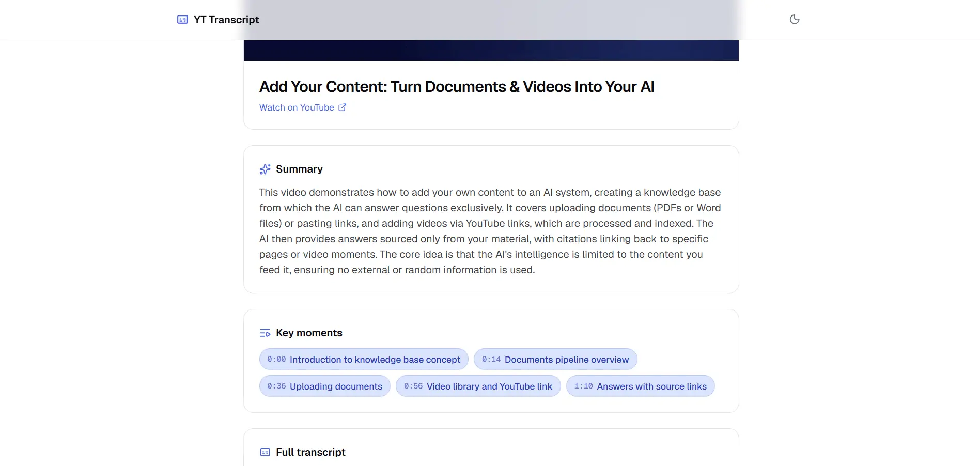
Task: Click the YT Transcript logo icon
Action: (182, 20)
